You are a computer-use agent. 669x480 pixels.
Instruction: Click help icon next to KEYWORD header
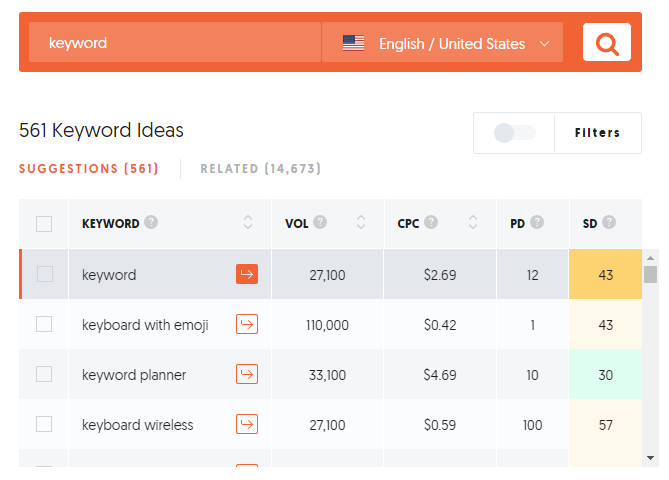tap(151, 222)
